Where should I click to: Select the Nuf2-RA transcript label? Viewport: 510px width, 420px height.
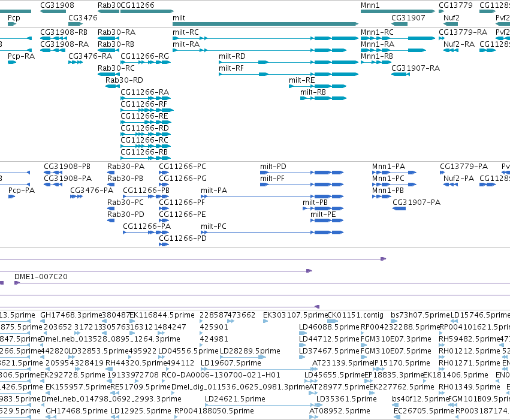coord(459,44)
